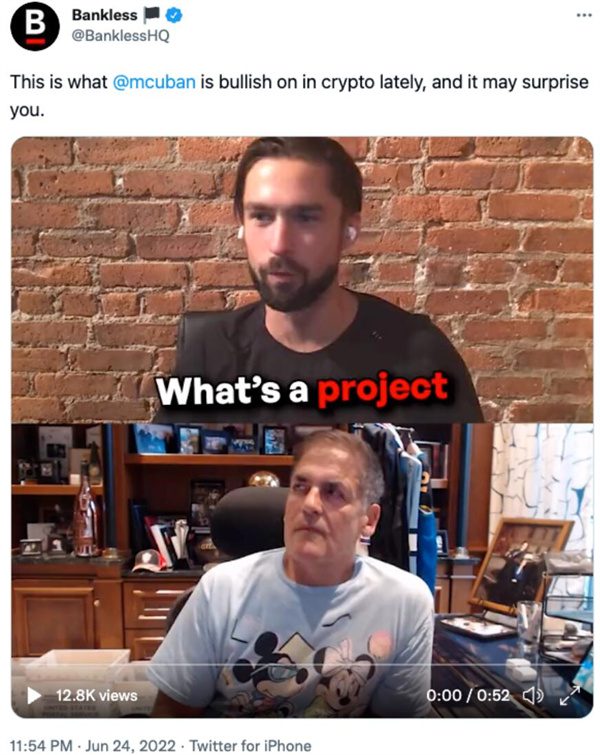
Task: Open the three-dot more options menu
Action: 584,15
